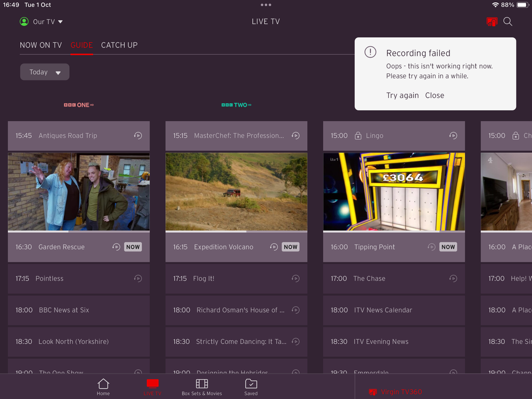The width and height of the screenshot is (532, 399).
Task: Tap replay icon for Garden Rescue
Action: tap(116, 247)
